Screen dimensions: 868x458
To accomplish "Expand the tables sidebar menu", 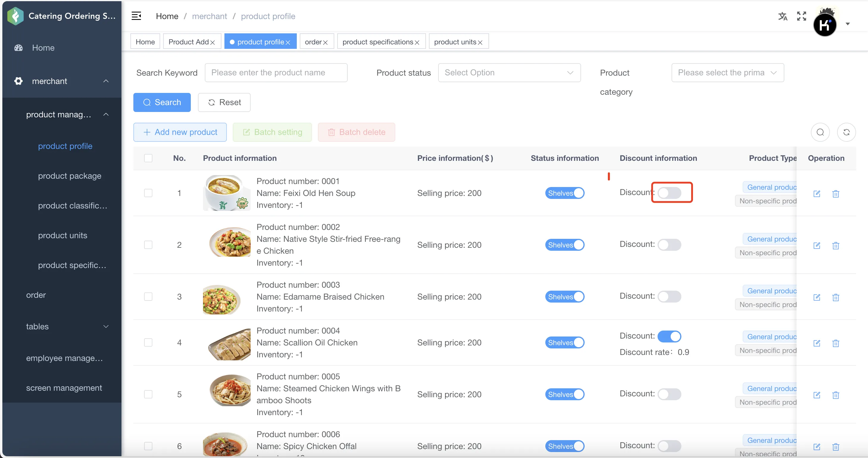I will (x=106, y=326).
